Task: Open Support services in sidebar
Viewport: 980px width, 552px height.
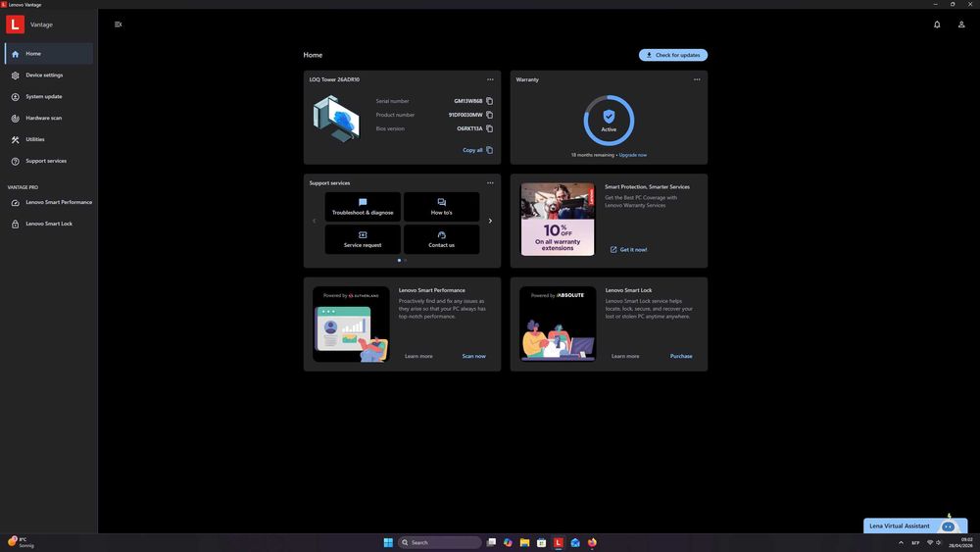Action: click(49, 162)
